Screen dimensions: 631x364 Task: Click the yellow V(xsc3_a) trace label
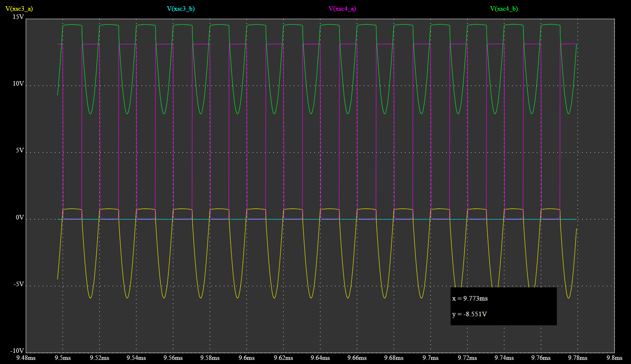click(x=19, y=9)
